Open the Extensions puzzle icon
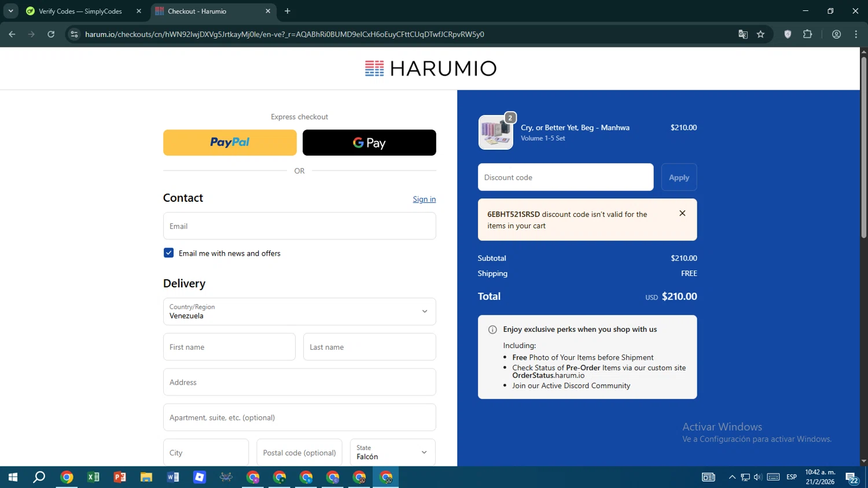The width and height of the screenshot is (868, 488). [x=808, y=34]
